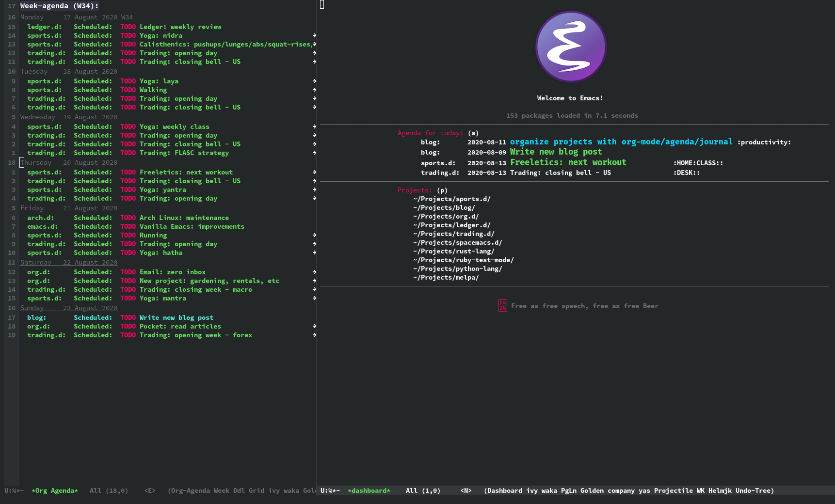The height and width of the screenshot is (504, 835).
Task: Open dashboard entry "Trading: closing bell - US" dated 2020-08-13
Action: click(x=560, y=173)
